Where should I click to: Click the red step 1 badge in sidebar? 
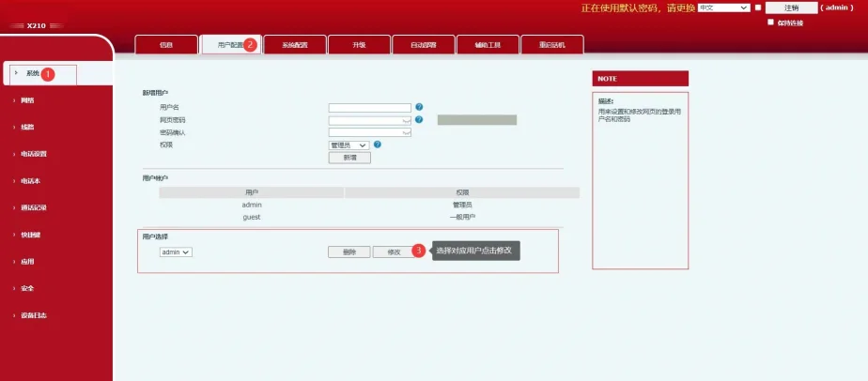pos(49,73)
